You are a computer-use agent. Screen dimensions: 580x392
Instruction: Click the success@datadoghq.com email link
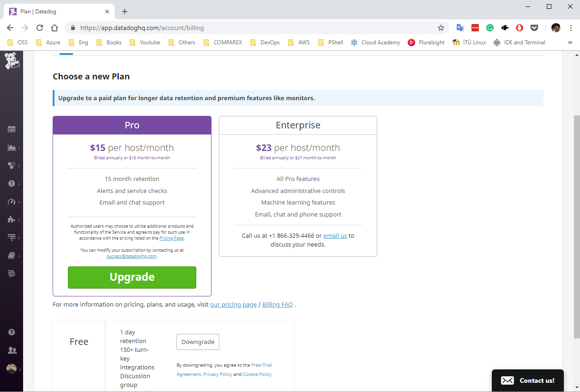point(132,256)
